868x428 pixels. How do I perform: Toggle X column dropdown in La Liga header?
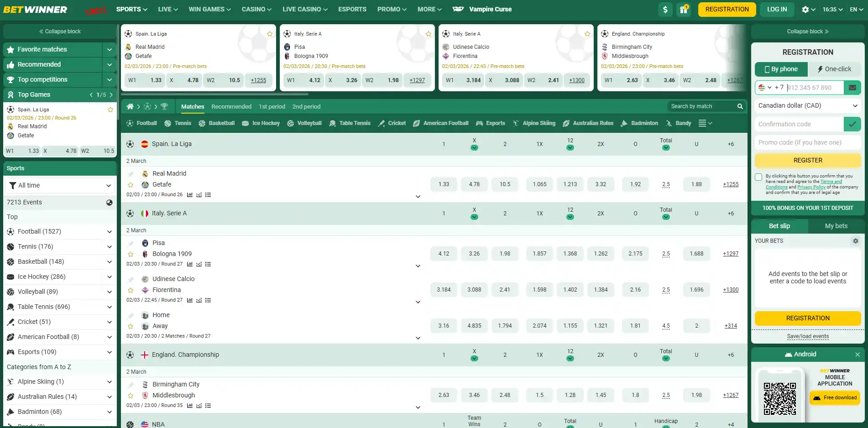[x=474, y=148]
